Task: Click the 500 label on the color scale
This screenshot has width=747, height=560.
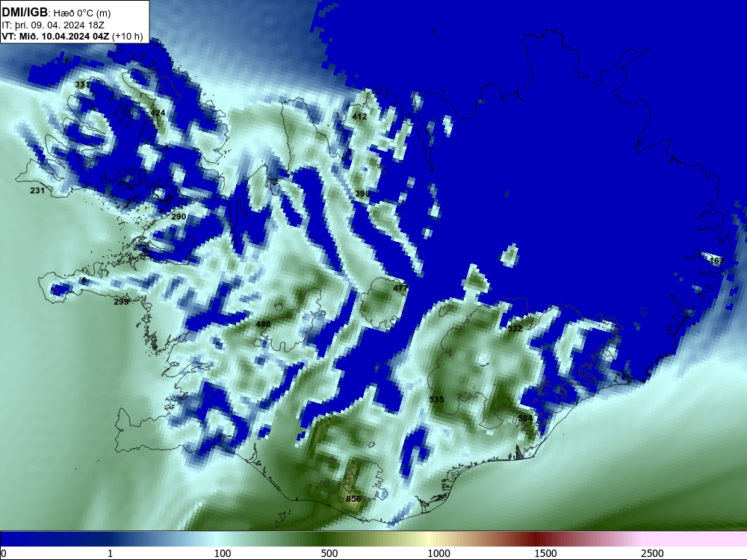Action: point(329,553)
